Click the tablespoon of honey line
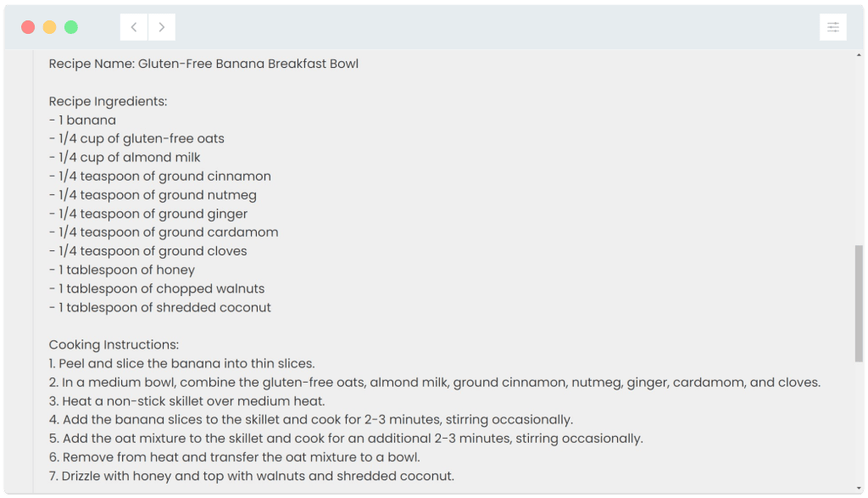Screen dimensions: 868x498 pos(122,270)
